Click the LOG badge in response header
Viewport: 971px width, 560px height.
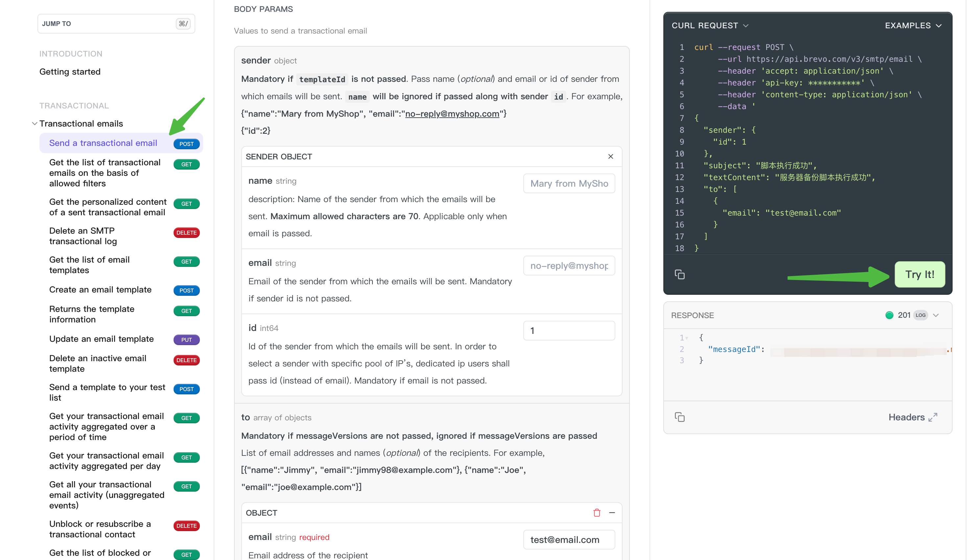click(920, 315)
